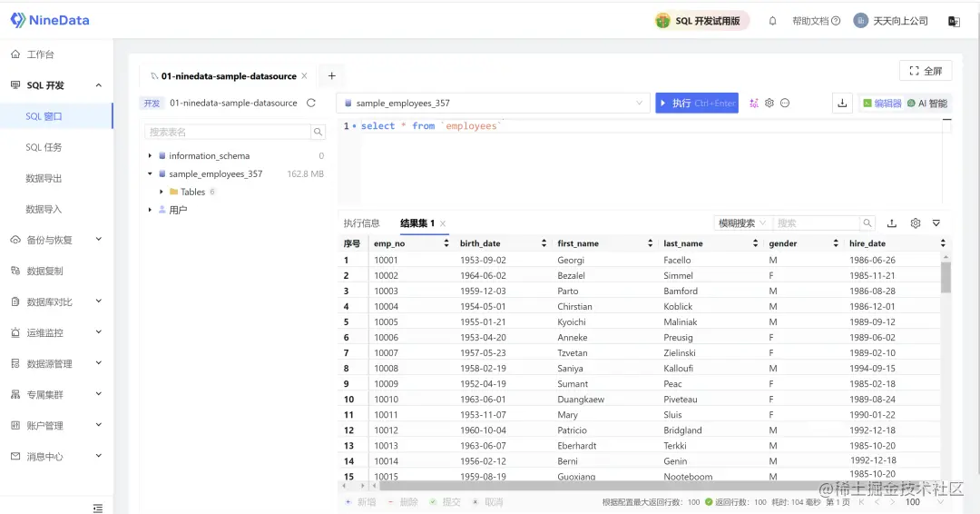Open the more options ellipsis icon
980x514 pixels.
[x=785, y=104]
